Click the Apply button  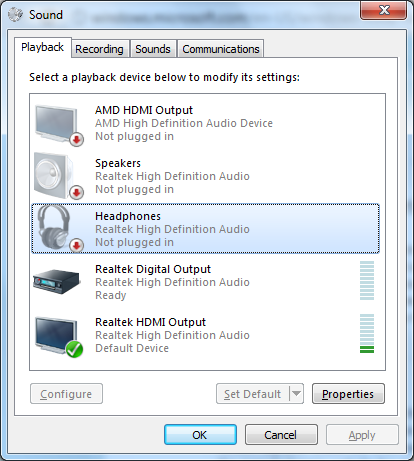coord(362,435)
